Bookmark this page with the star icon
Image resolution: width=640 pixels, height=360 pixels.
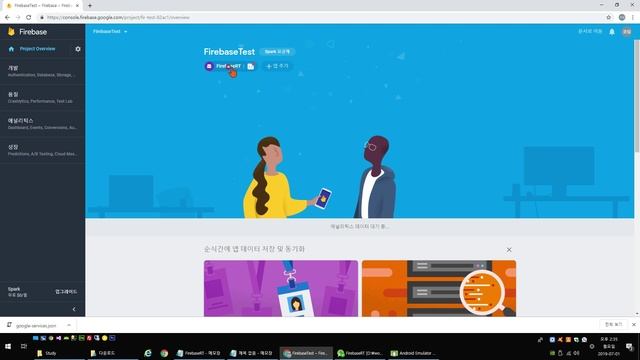point(609,18)
